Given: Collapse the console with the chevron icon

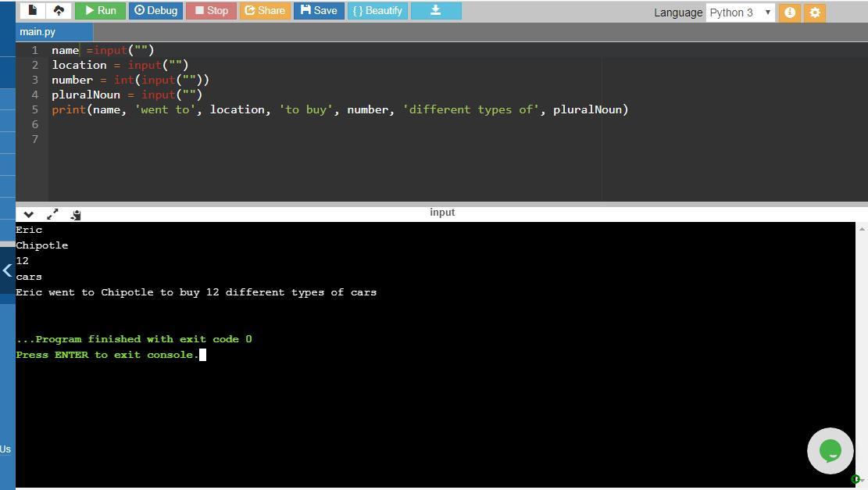Looking at the screenshot, I should pos(29,215).
